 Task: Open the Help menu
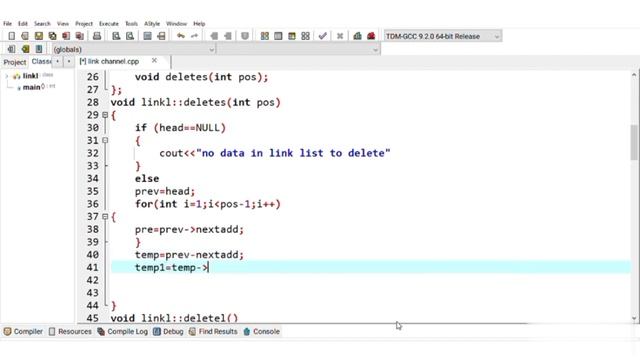click(x=199, y=24)
